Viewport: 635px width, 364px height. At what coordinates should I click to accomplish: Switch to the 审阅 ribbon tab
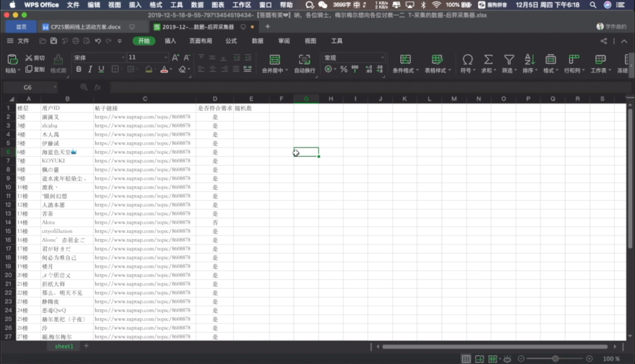(284, 41)
